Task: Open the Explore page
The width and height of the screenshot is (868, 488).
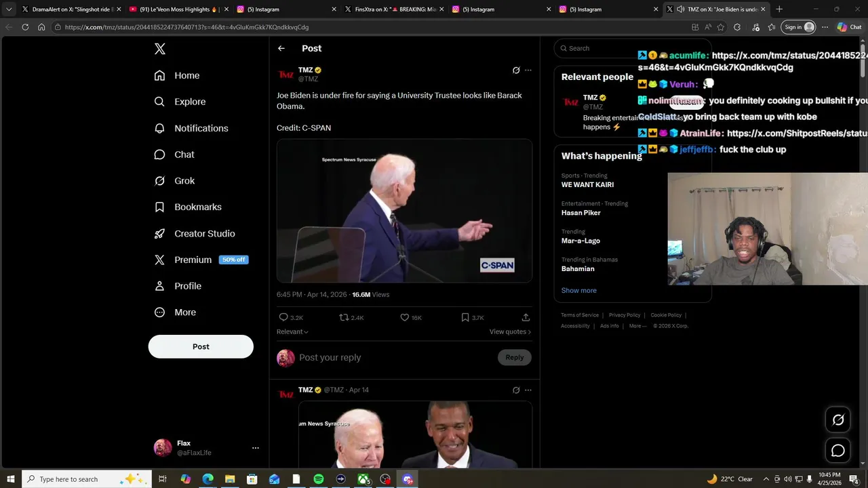Action: [x=180, y=102]
